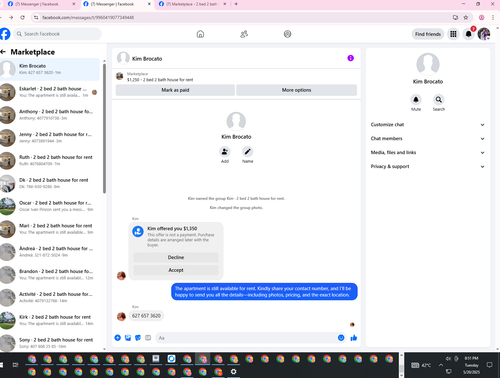This screenshot has height=378, width=500.
Task: Open Windows Task View button
Action: [15, 365]
